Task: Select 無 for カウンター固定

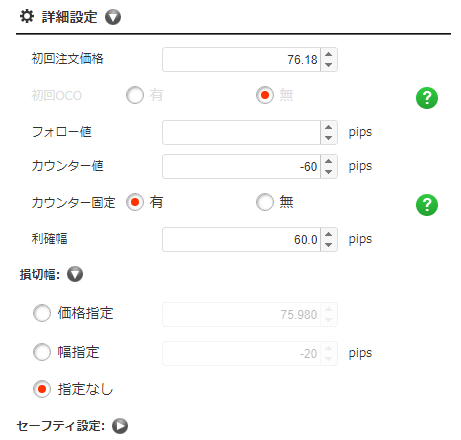Action: (x=265, y=202)
